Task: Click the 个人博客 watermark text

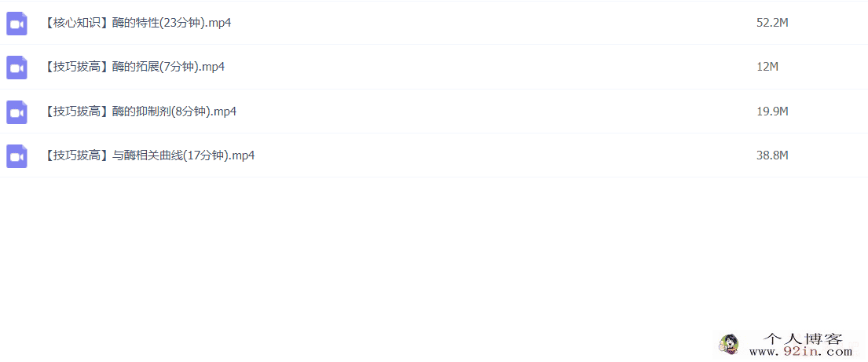Action: 803,338
